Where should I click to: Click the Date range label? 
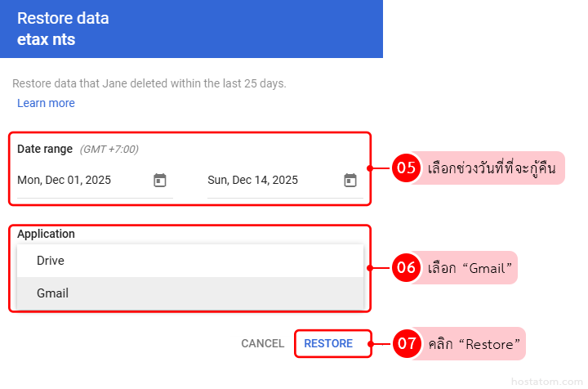tap(45, 149)
